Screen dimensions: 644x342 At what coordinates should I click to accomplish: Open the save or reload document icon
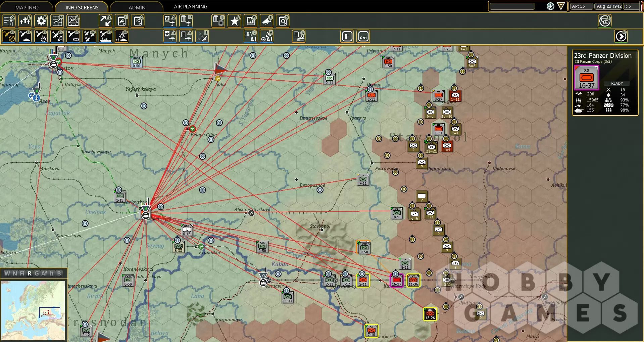[x=283, y=21]
